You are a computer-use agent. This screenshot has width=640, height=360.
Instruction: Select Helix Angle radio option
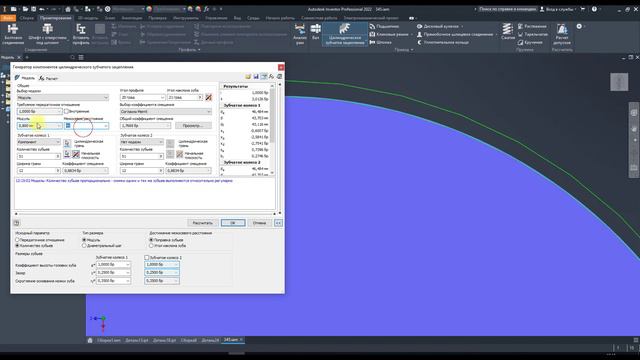(151, 246)
